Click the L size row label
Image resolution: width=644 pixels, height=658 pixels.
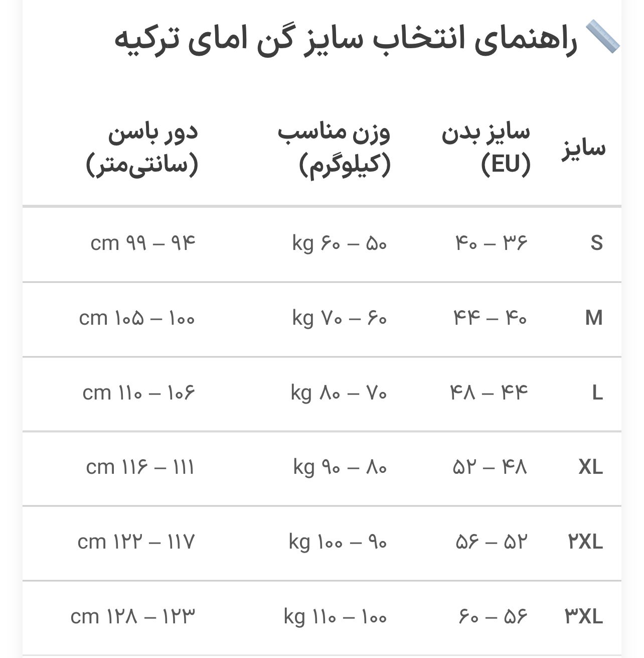pyautogui.click(x=597, y=393)
